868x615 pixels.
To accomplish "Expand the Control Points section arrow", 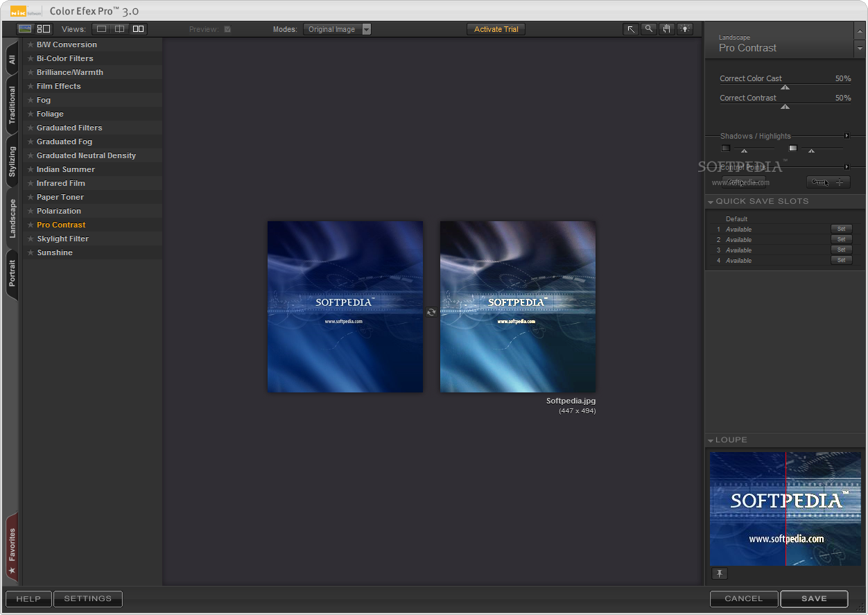I will tap(847, 167).
